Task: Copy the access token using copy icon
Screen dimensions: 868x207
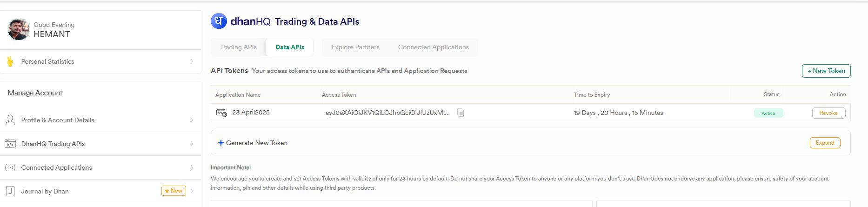Action: (x=461, y=113)
